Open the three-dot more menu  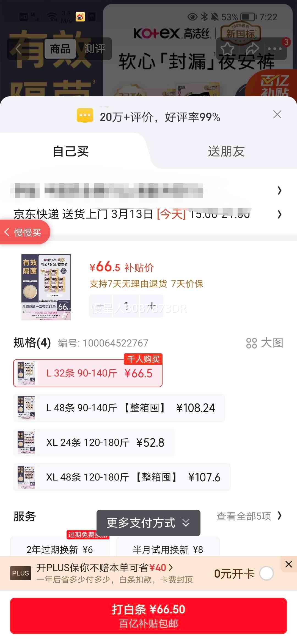tap(274, 49)
